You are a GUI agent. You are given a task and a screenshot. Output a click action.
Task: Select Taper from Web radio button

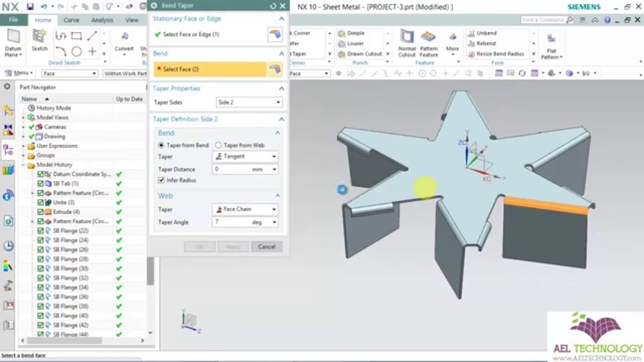218,145
